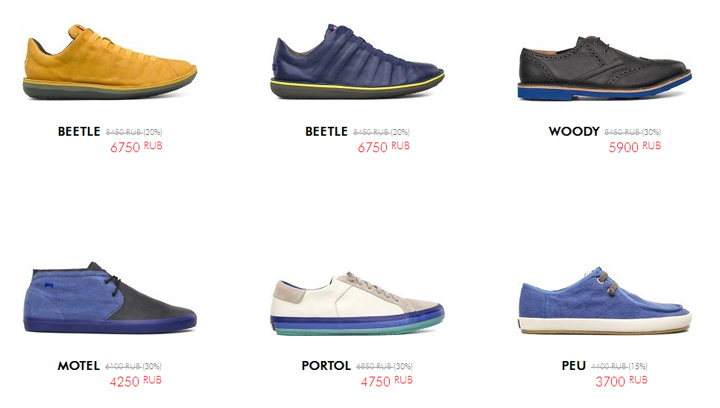Screen dimensions: 720x408
Task: Open the navy blue Beetle shoe image
Action: pyautogui.click(x=357, y=61)
